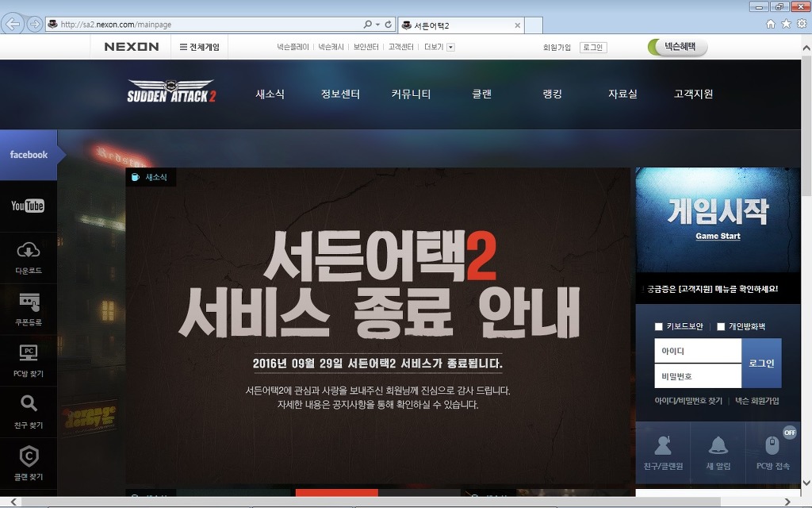
Task: Toggle the OFF badge on PC방 접속
Action: (x=790, y=433)
